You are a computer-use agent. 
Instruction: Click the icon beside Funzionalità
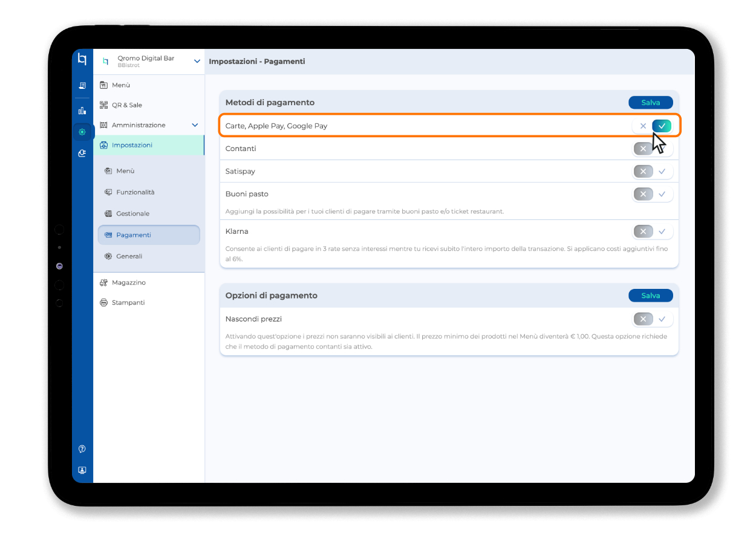coord(108,192)
